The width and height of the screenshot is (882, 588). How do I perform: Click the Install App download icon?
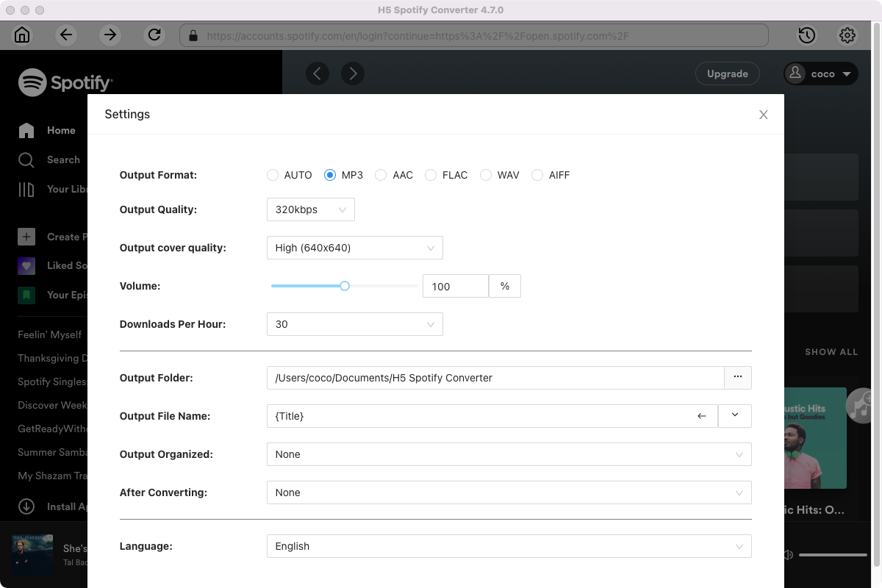click(26, 506)
